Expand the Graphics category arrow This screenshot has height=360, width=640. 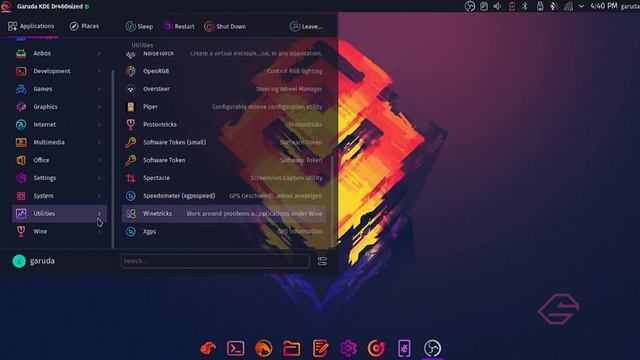(99, 107)
